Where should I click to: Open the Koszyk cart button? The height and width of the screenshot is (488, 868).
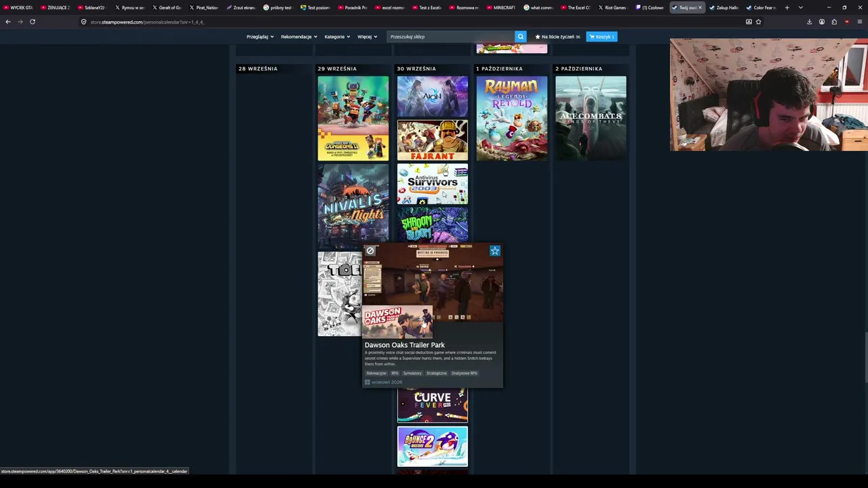pos(601,37)
